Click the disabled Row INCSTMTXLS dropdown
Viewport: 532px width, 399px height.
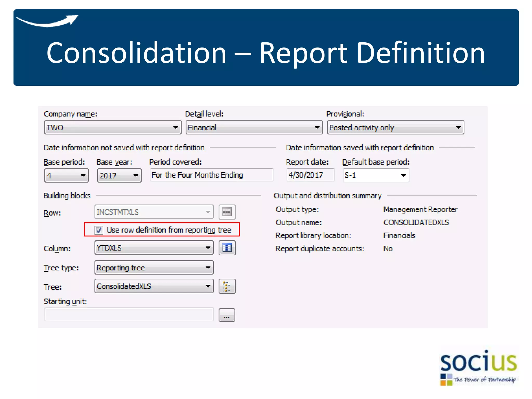154,212
